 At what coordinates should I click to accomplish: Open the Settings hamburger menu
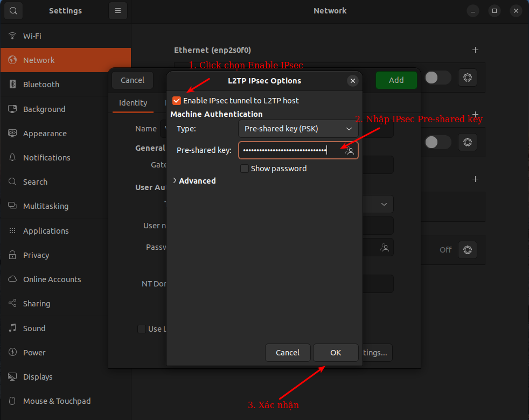pos(118,11)
